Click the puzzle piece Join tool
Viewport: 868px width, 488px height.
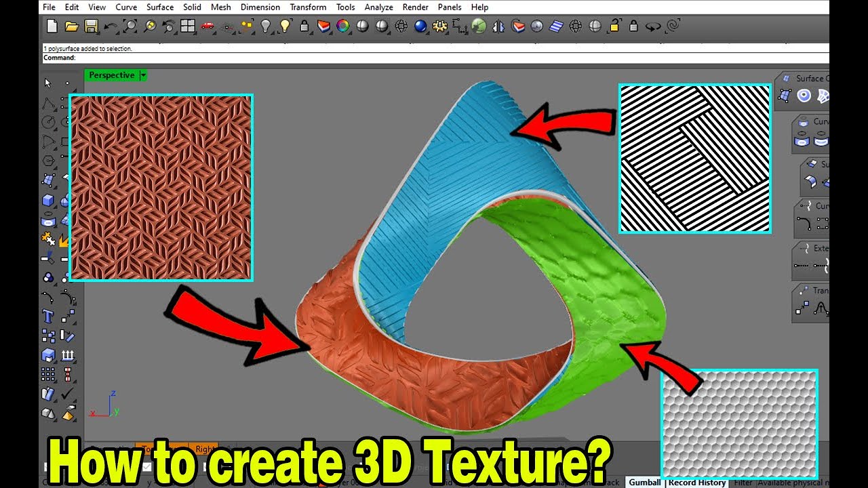pyautogui.click(x=48, y=239)
